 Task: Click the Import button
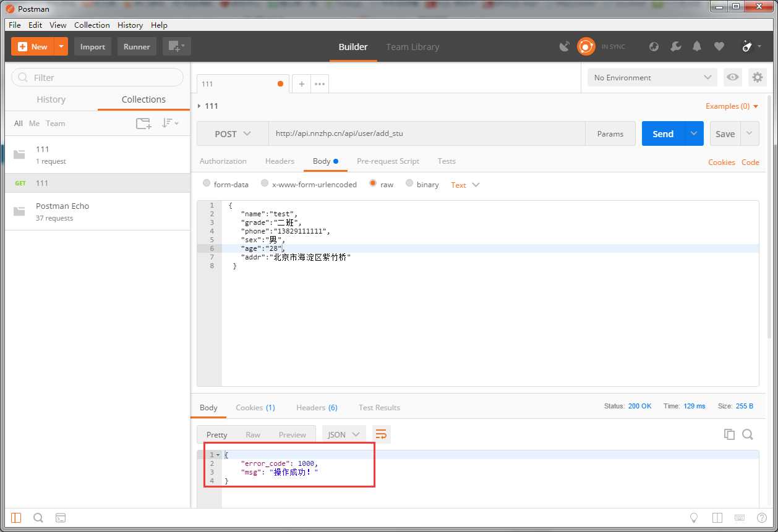click(93, 46)
